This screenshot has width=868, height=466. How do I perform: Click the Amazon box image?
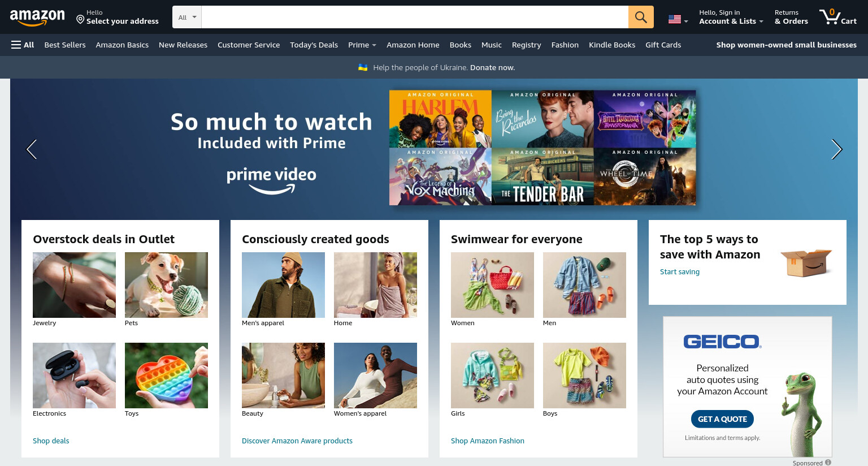[806, 263]
